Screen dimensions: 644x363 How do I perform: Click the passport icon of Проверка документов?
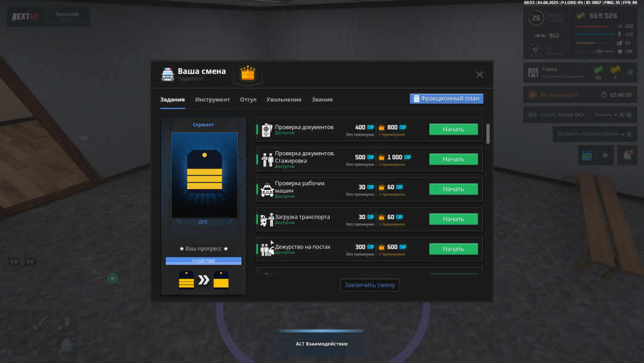tap(267, 130)
